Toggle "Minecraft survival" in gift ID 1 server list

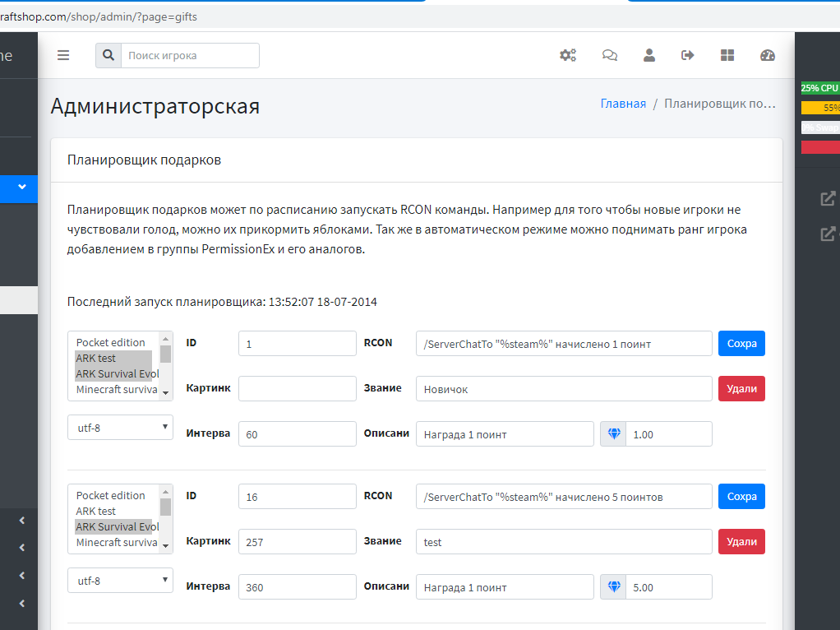coord(115,389)
